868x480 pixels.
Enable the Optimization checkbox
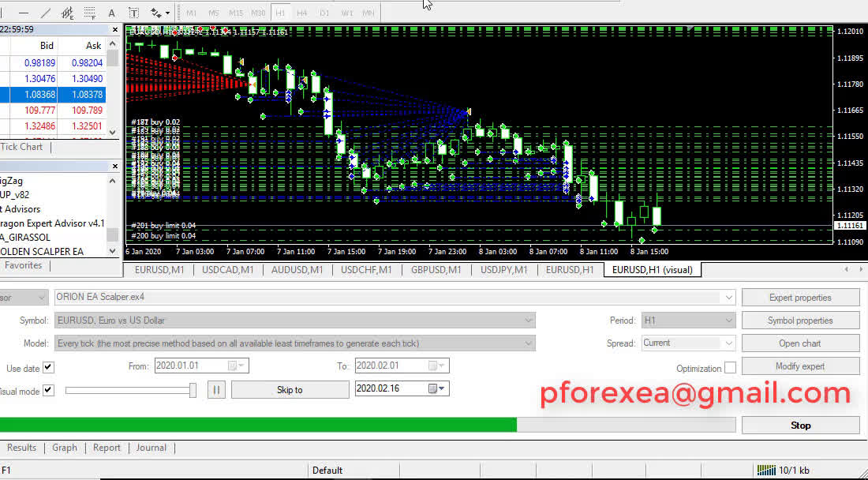[730, 368]
